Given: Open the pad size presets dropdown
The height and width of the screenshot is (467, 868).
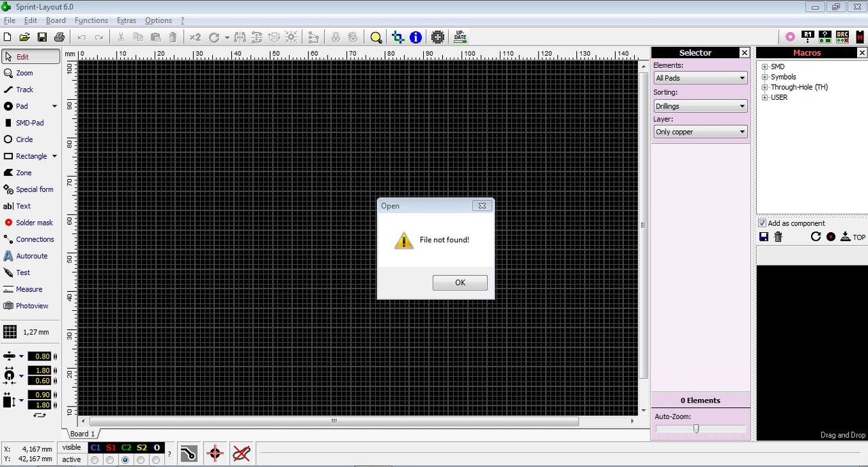Looking at the screenshot, I should (21, 375).
